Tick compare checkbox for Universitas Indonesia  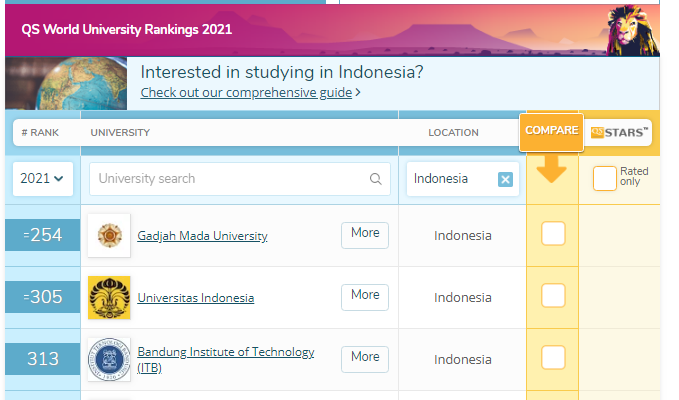coord(553,296)
